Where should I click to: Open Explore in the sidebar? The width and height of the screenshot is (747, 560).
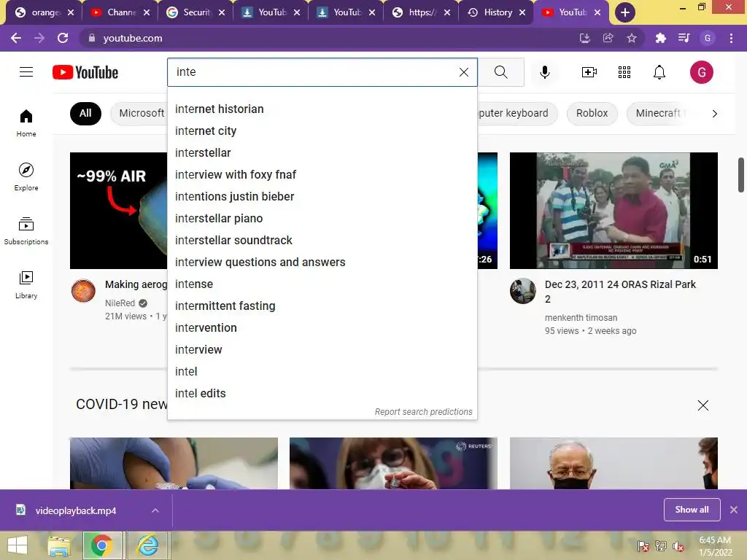coord(26,177)
